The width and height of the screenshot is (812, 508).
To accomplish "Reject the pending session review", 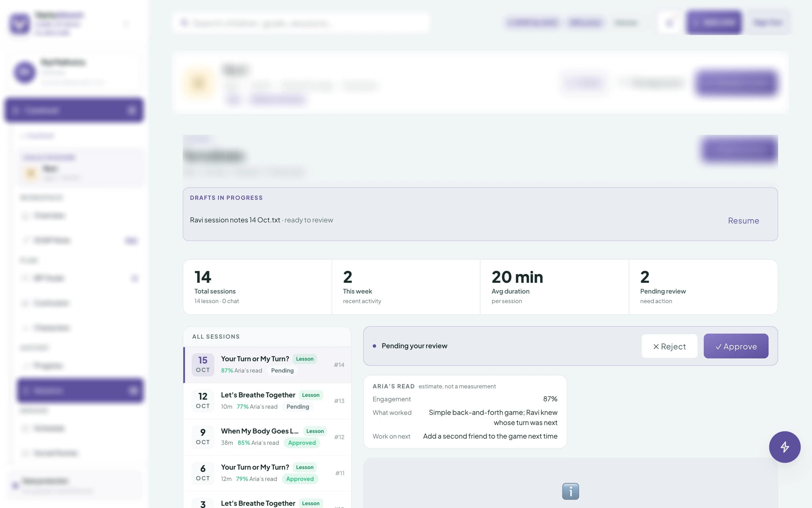I will point(669,346).
